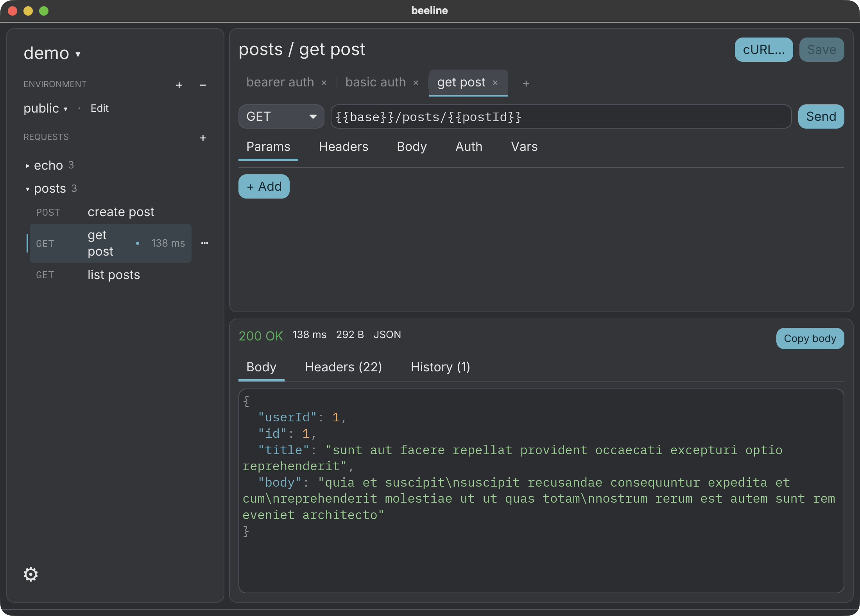Open the Auth tab
The width and height of the screenshot is (860, 616).
pyautogui.click(x=469, y=147)
